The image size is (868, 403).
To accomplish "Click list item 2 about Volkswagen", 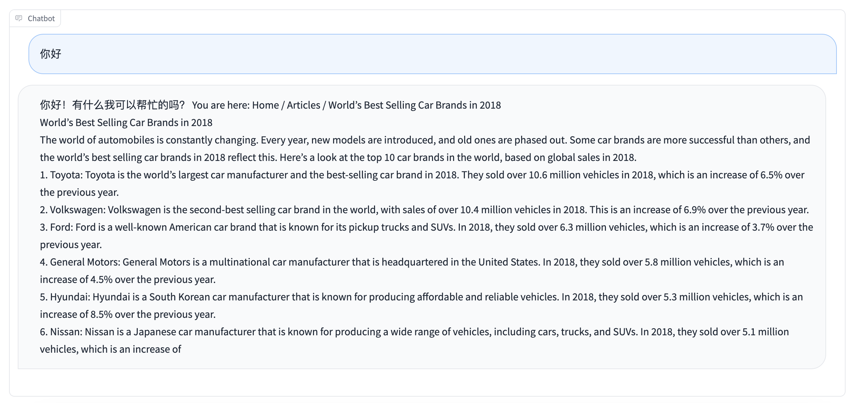I will coord(236,210).
